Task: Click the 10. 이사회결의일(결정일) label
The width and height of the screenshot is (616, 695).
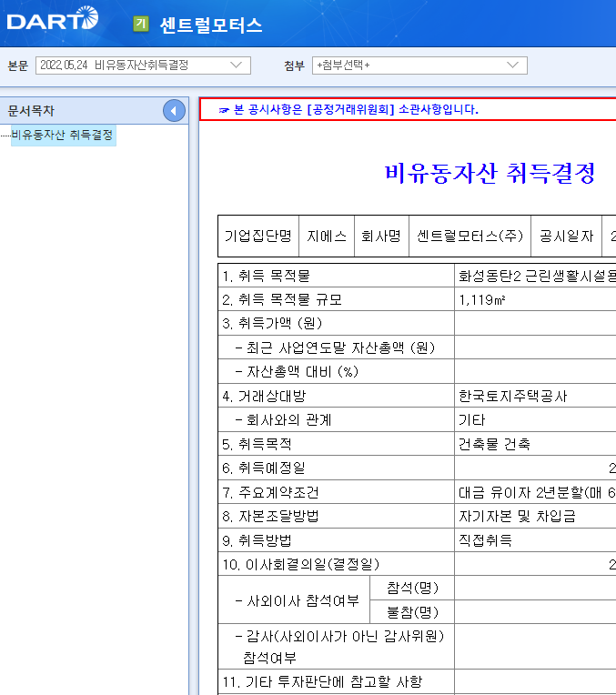Action: (x=301, y=565)
